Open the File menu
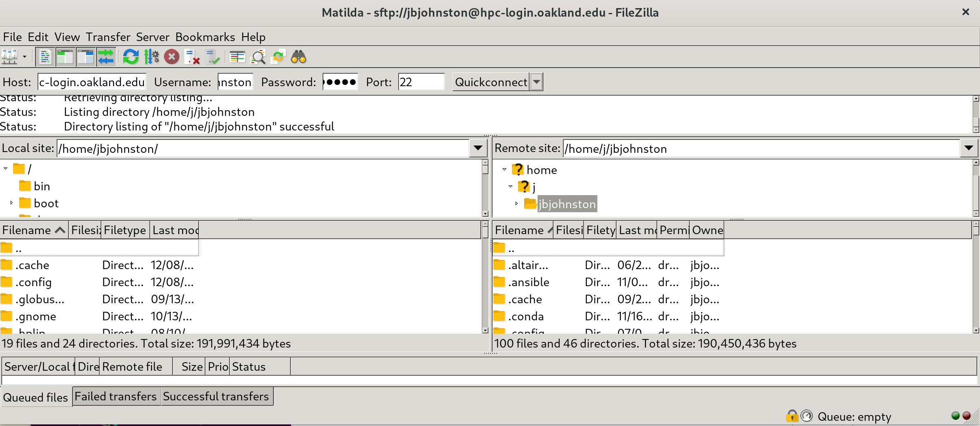This screenshot has height=426, width=980. [x=12, y=37]
